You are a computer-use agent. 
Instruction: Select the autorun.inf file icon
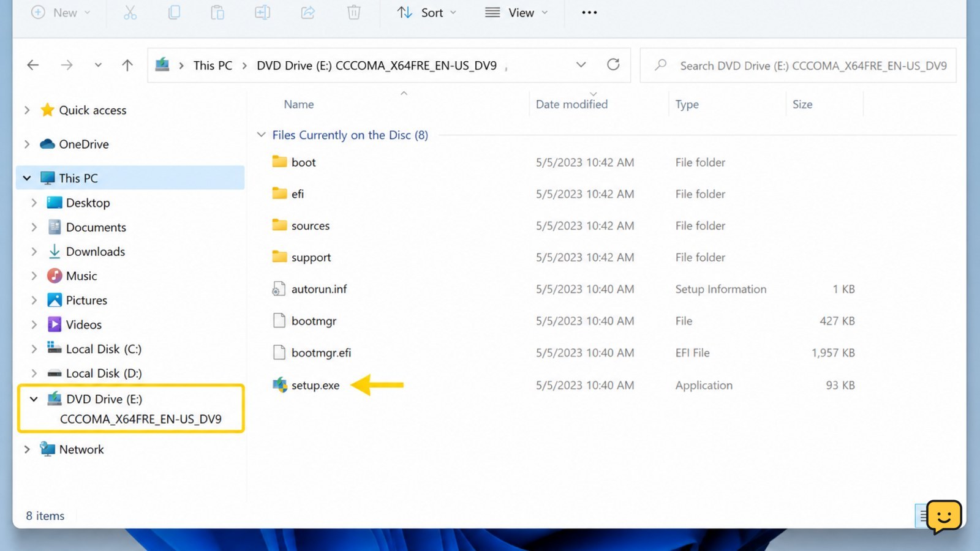coord(279,289)
